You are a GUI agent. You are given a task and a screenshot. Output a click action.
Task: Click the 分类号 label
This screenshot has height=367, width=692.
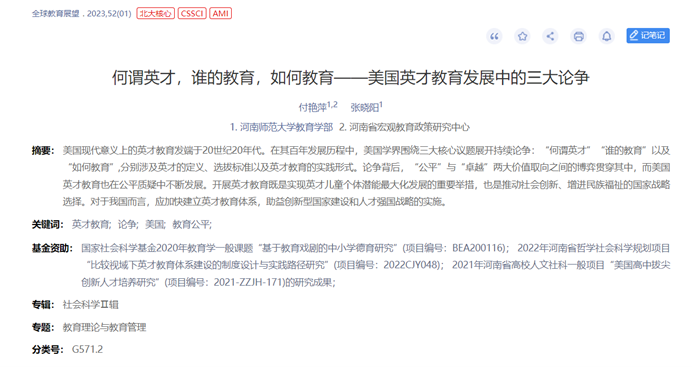[x=47, y=349]
